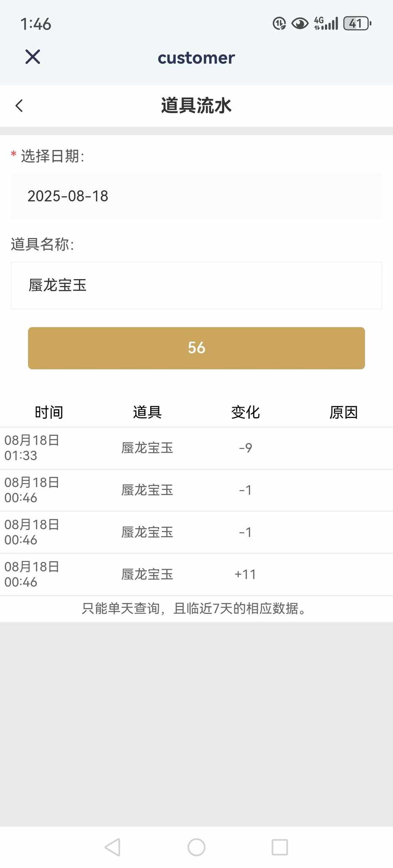Tap the battery indicator showing 41

coord(357,23)
